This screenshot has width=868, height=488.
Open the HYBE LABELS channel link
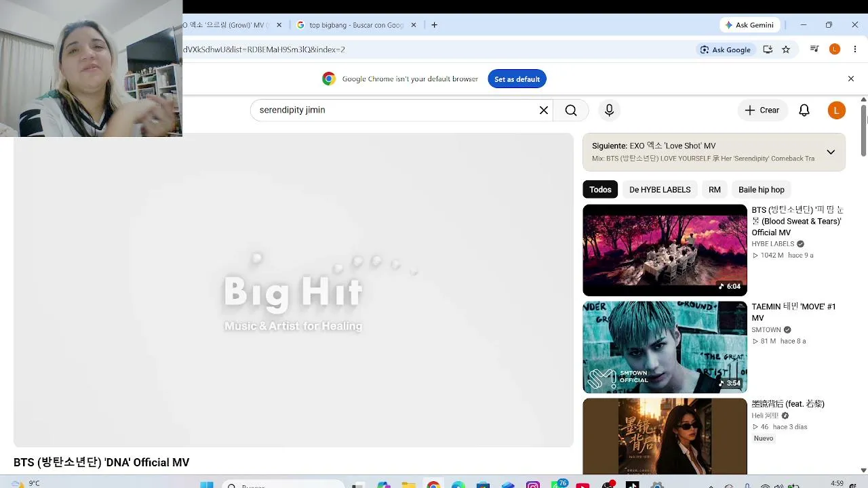point(772,244)
